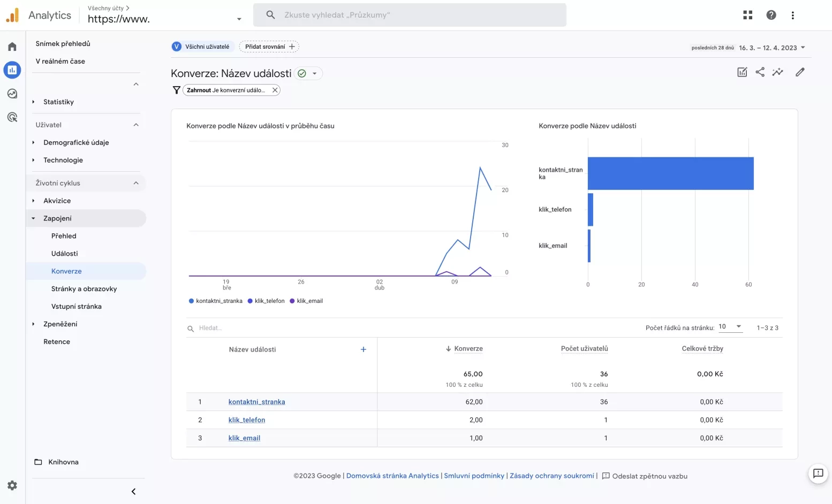This screenshot has height=504, width=832.
Task: Click the table search magnifier icon
Action: pyautogui.click(x=191, y=329)
